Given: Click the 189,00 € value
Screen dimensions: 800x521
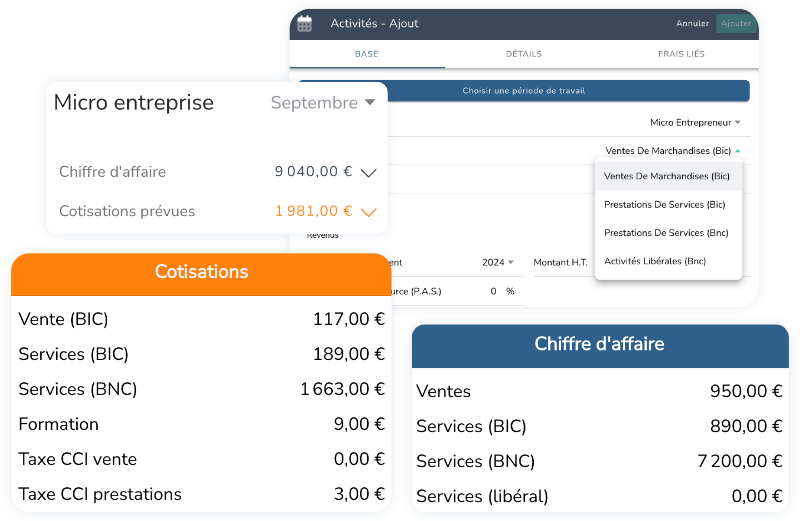Looking at the screenshot, I should pos(348,354).
